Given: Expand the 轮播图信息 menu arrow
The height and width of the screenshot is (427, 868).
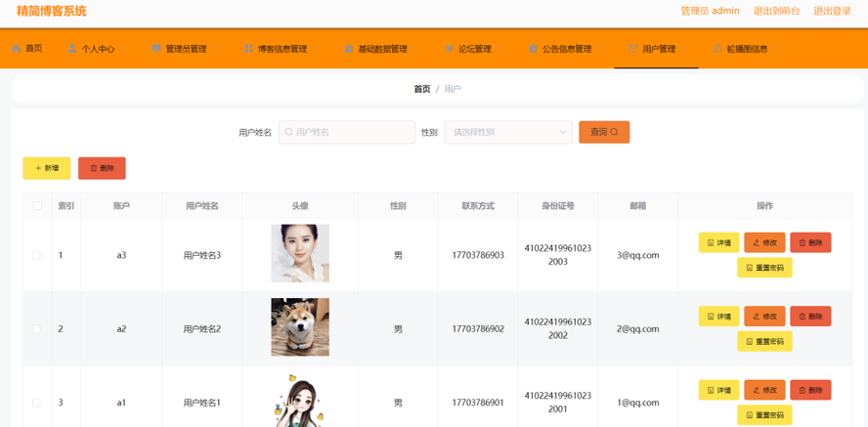Looking at the screenshot, I should point(776,49).
